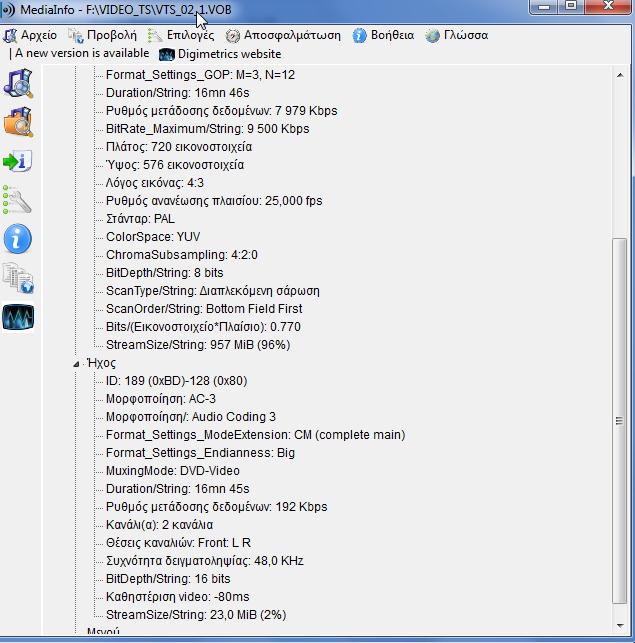635x643 pixels.
Task: Open the Προβολή menu
Action: (x=112, y=35)
